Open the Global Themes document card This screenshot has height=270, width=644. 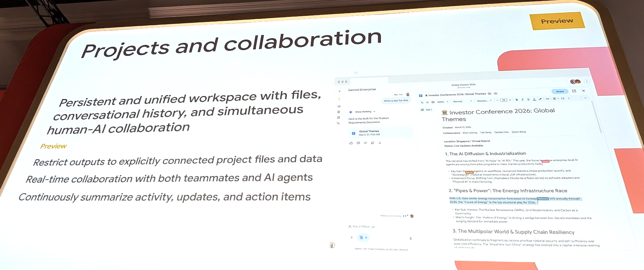[380, 133]
